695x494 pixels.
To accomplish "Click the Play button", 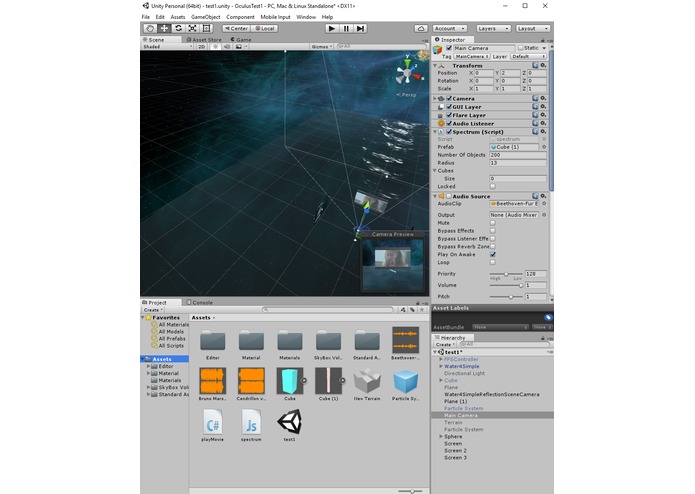I will pyautogui.click(x=331, y=28).
